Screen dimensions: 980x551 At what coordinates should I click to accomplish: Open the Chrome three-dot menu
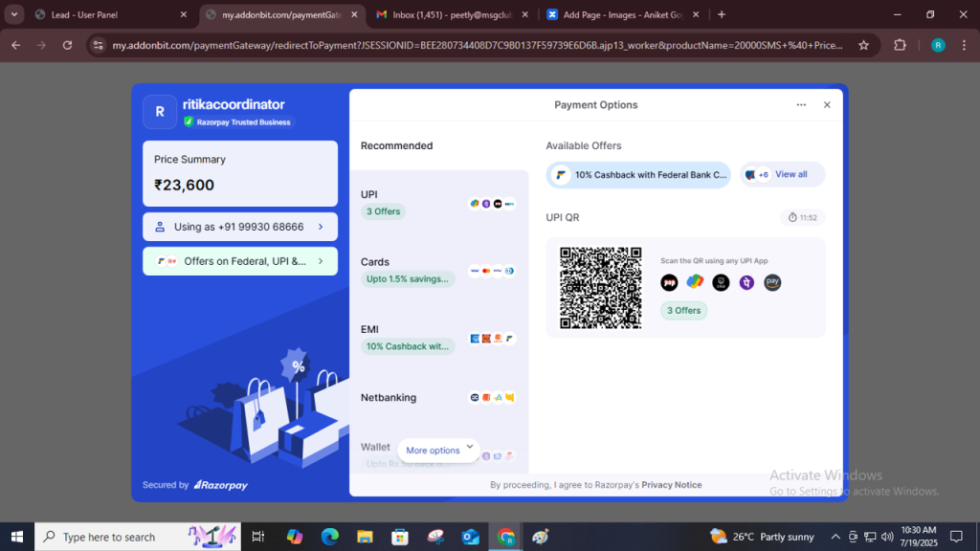pyautogui.click(x=965, y=45)
